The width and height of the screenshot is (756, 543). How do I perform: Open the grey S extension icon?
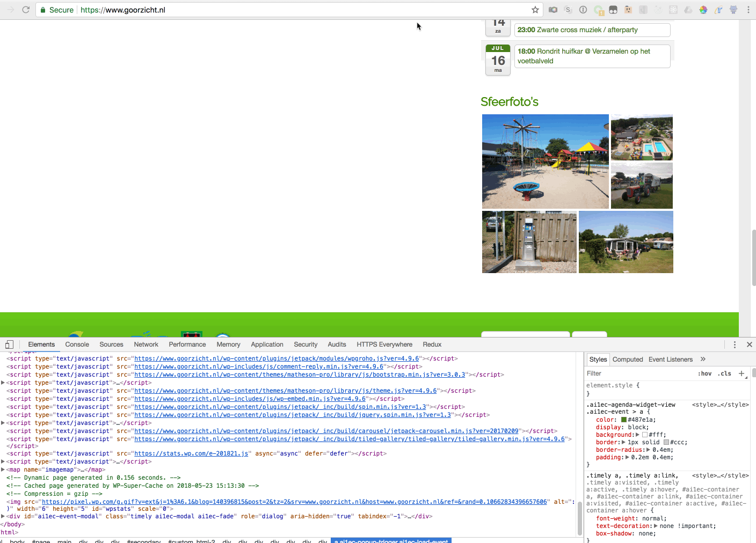click(568, 10)
